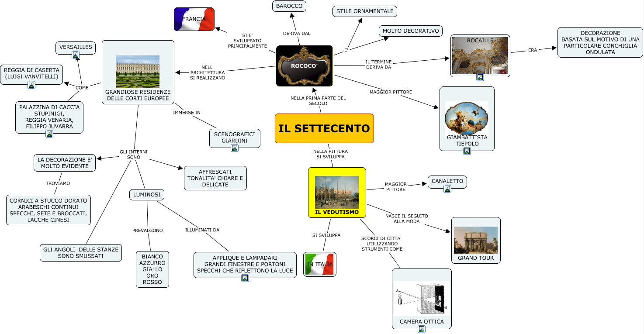Select the MOLTO DECORATIVO node
Screen dimensions: 644x334
pos(411,31)
